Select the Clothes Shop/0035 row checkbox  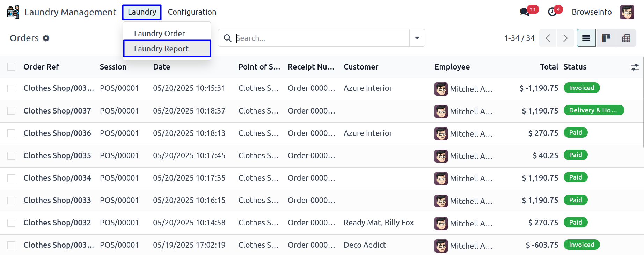click(x=11, y=155)
